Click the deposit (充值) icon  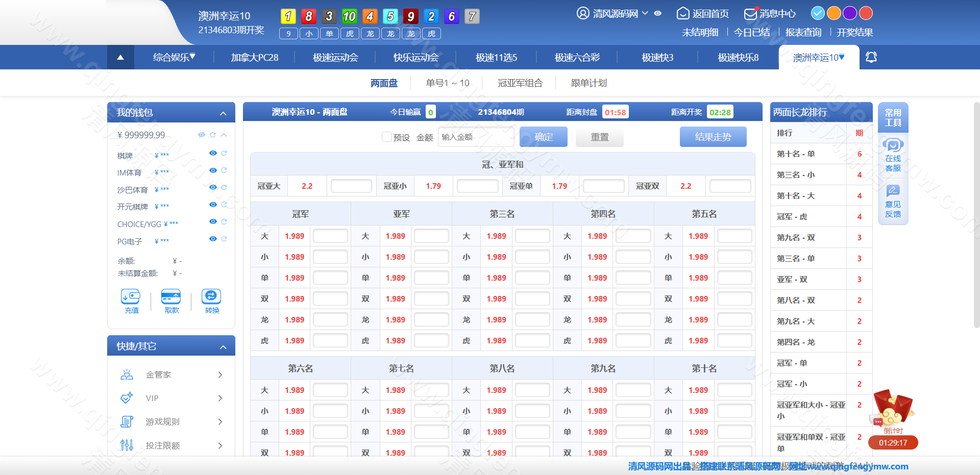[x=131, y=296]
